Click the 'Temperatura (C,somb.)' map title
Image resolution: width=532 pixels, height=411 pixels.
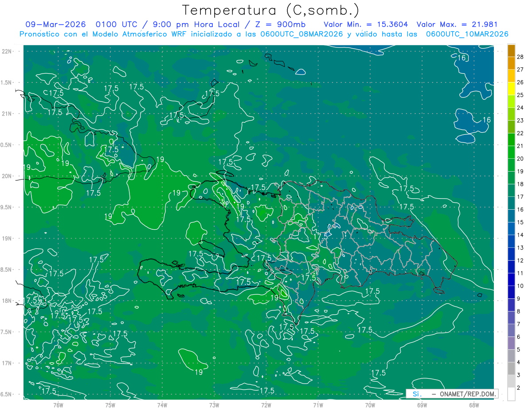click(x=271, y=10)
